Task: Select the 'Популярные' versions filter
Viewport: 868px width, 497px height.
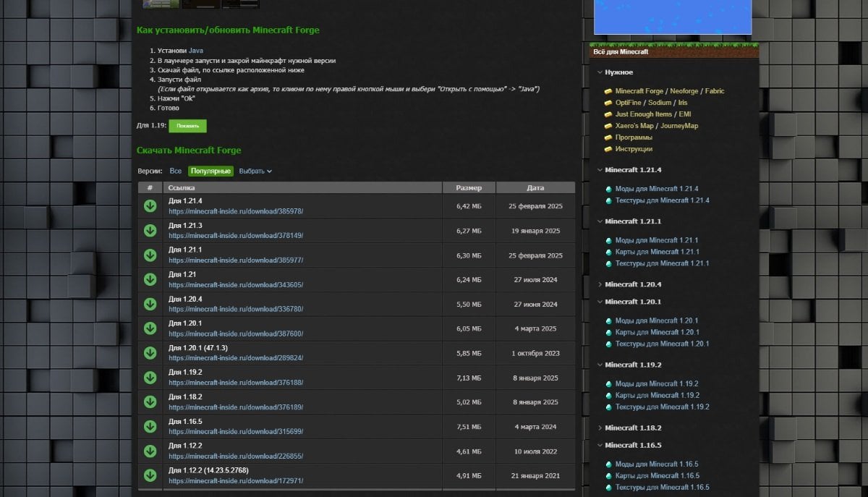Action: (211, 171)
